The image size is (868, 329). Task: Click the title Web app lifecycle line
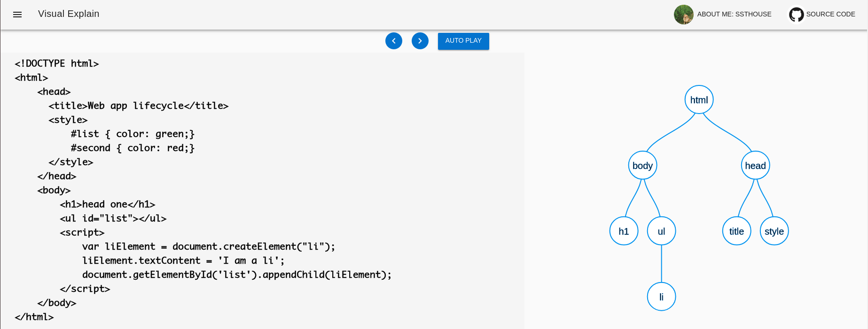pyautogui.click(x=139, y=106)
